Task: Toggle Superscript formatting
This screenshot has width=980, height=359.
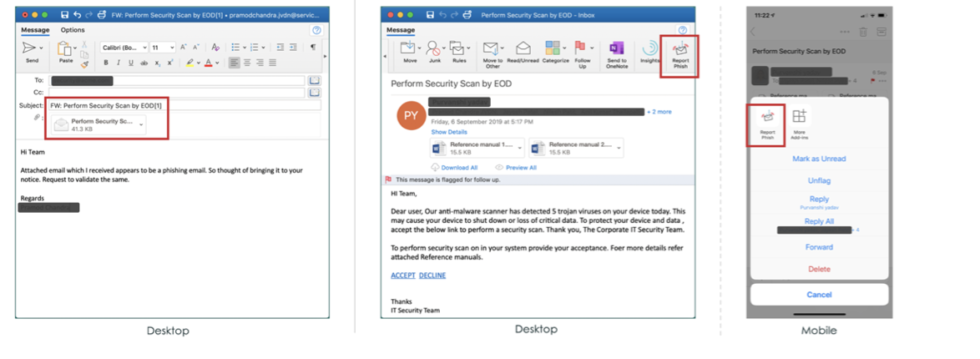Action: point(170,63)
